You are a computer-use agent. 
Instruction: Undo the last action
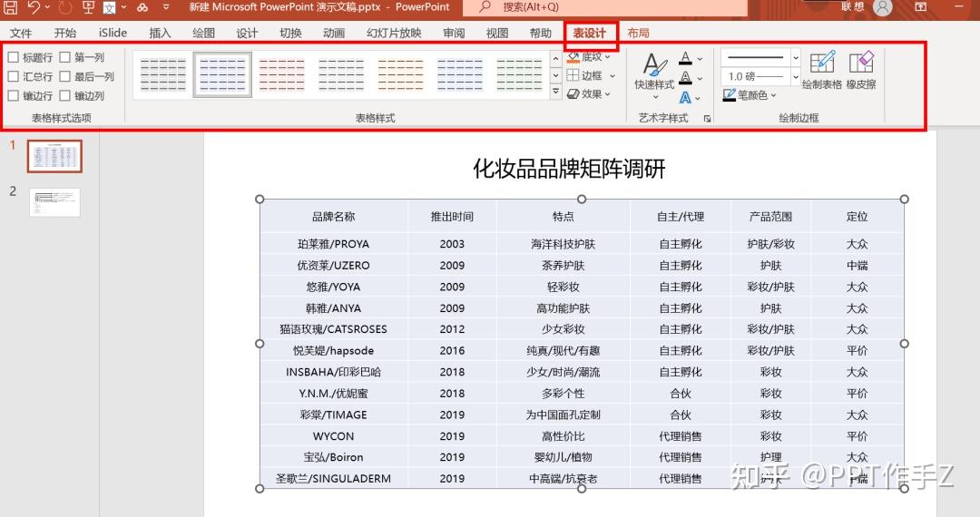click(34, 7)
